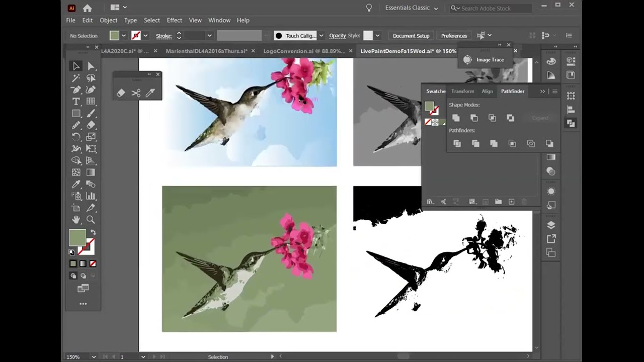Image resolution: width=644 pixels, height=362 pixels.
Task: Swap fill and stroke arrows
Action: click(x=93, y=233)
